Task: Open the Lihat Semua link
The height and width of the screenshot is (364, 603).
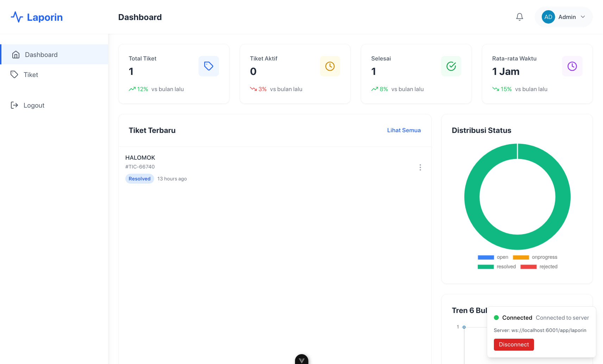Action: coord(404,130)
